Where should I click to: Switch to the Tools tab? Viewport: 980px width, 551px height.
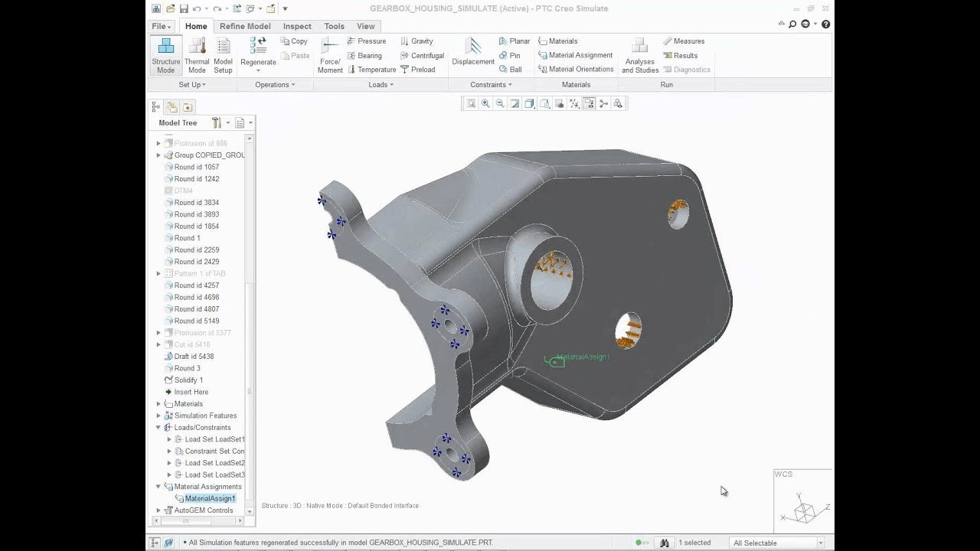334,26
